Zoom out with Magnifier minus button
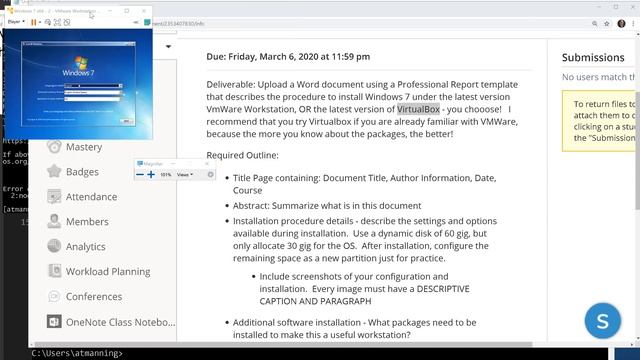The height and width of the screenshot is (360, 640). (x=140, y=175)
